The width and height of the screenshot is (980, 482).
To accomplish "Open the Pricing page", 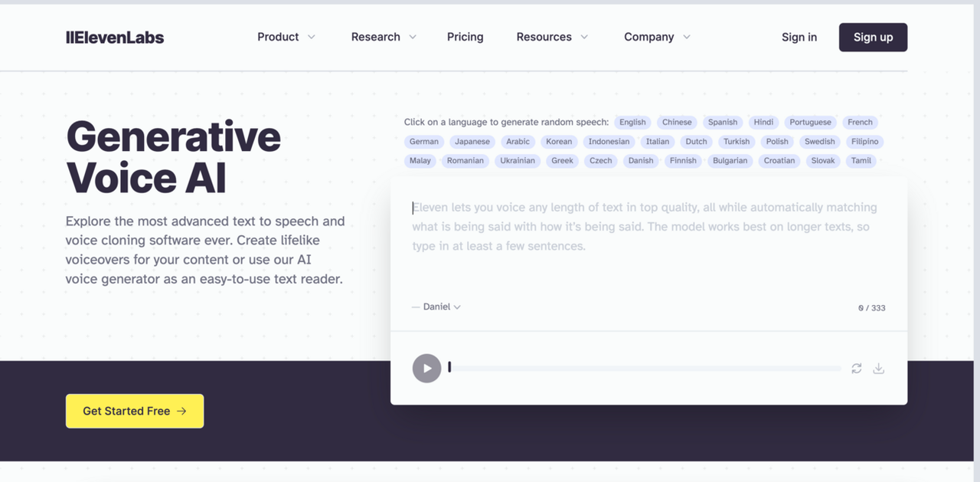I will [465, 37].
